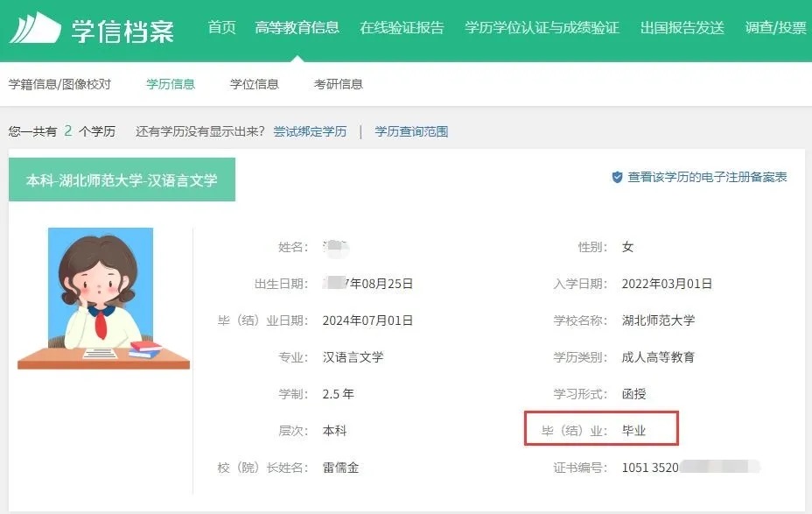Click the 学历类别 field label

coord(580,357)
